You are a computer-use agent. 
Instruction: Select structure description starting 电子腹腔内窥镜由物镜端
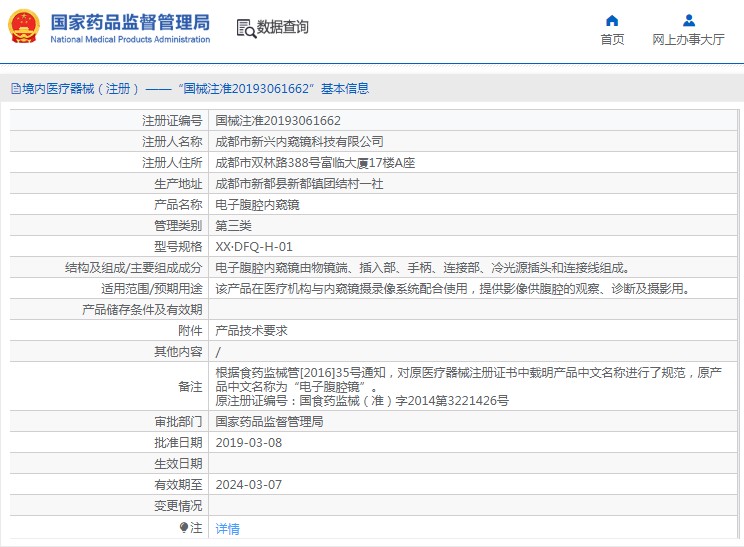pos(423,268)
